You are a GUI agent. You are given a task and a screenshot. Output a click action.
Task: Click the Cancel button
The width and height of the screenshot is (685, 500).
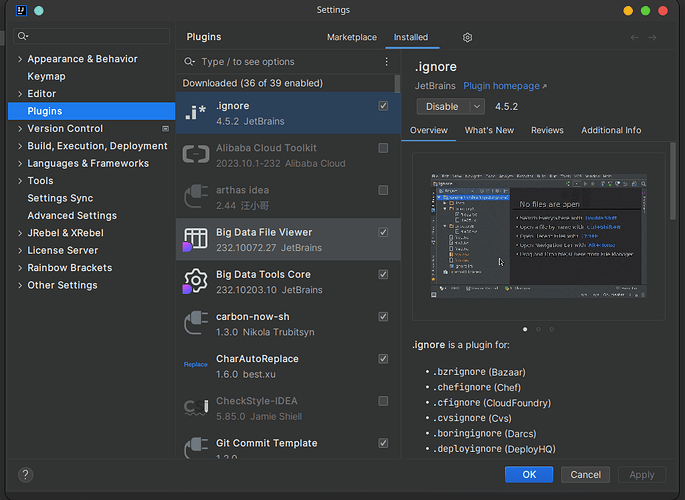(585, 475)
